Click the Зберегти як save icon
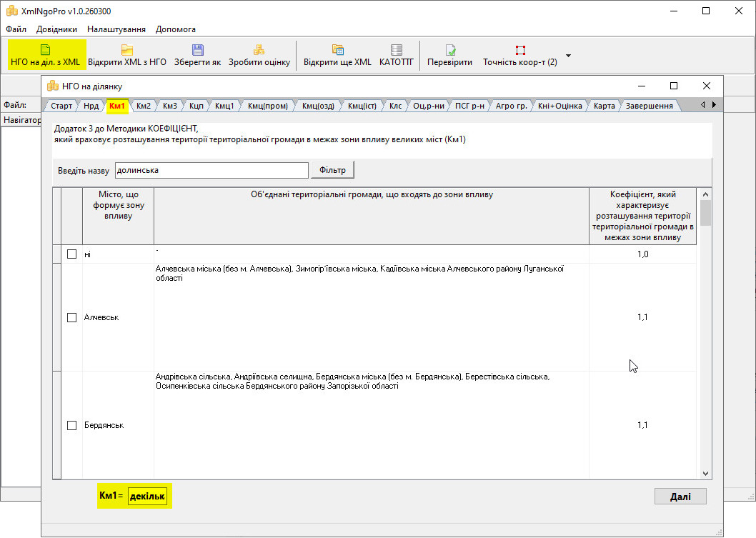Image resolution: width=756 pixels, height=538 pixels. click(x=197, y=50)
